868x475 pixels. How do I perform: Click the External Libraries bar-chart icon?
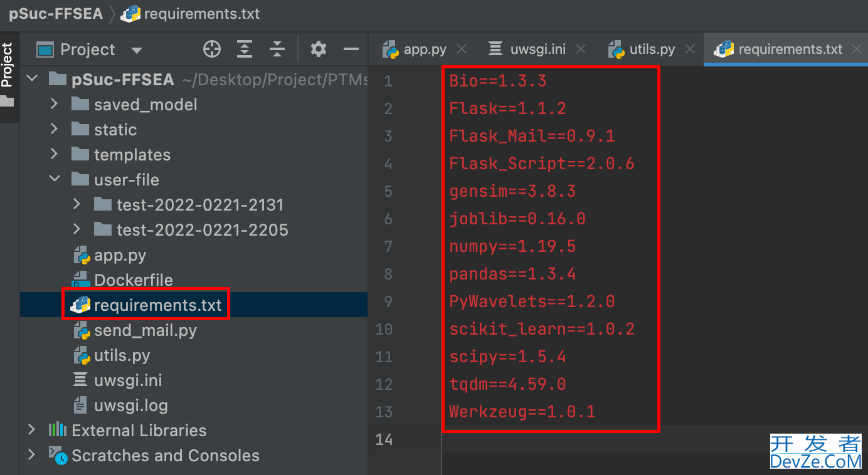click(x=58, y=430)
